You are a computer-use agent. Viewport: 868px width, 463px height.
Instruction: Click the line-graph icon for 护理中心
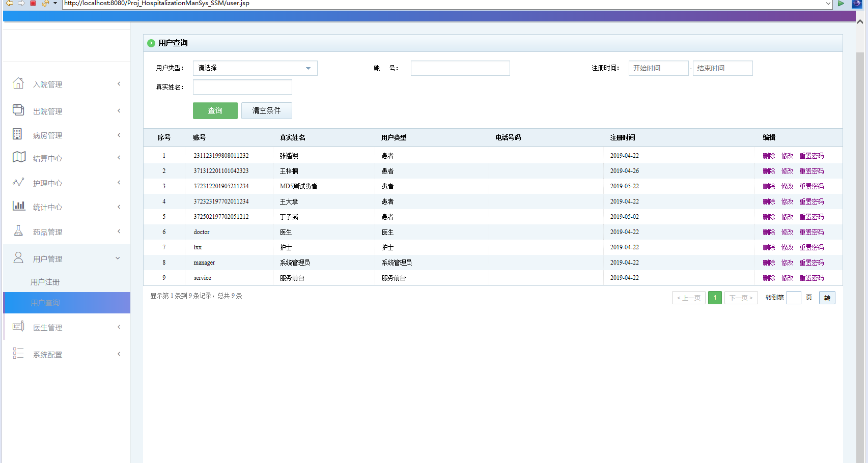point(18,182)
